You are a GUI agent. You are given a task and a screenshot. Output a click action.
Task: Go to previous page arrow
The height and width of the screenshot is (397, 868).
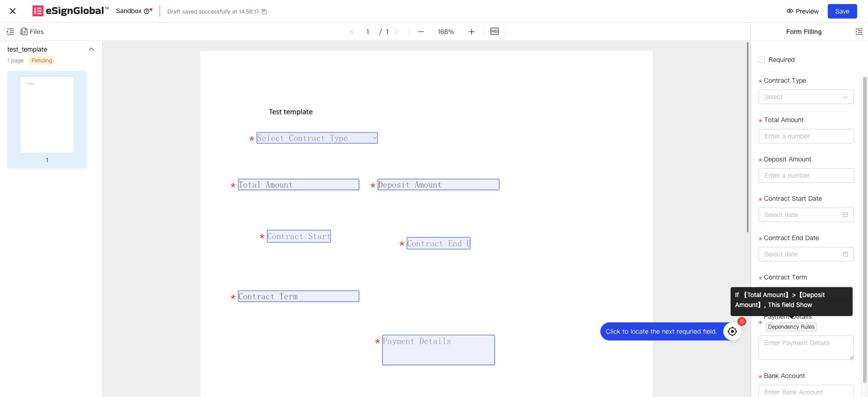point(352,32)
